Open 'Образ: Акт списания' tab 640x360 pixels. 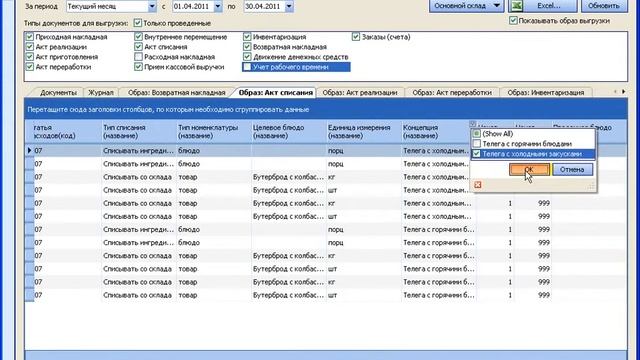pos(276,93)
